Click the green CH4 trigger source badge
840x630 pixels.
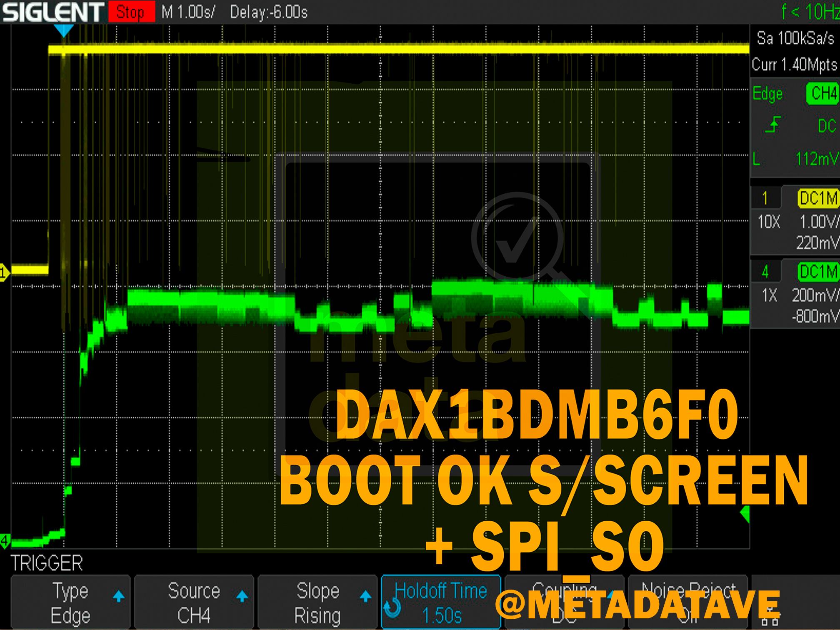point(822,93)
